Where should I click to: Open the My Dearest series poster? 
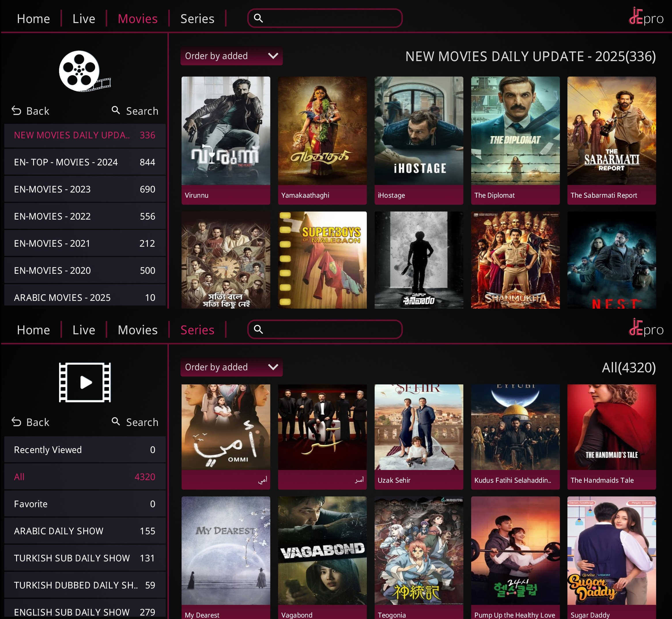tap(226, 558)
